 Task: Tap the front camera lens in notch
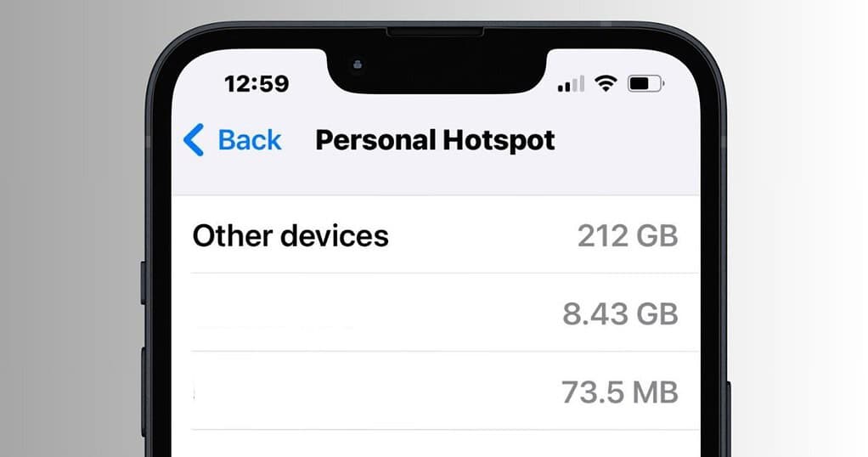[357, 65]
